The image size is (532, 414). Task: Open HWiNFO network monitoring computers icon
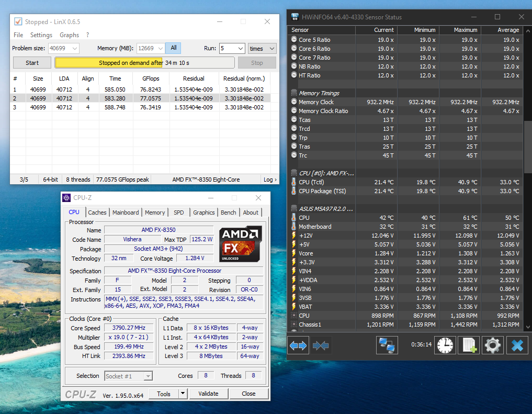(x=387, y=345)
